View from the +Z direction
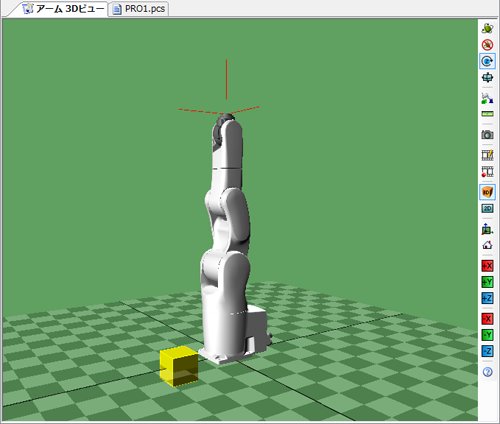The width and height of the screenshot is (500, 424). (487, 298)
